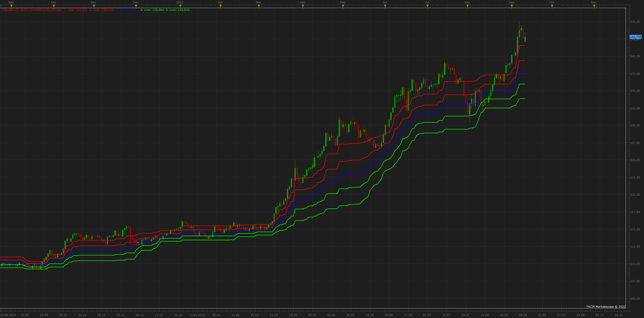Click the 105,00 price axis label

coord(635,299)
